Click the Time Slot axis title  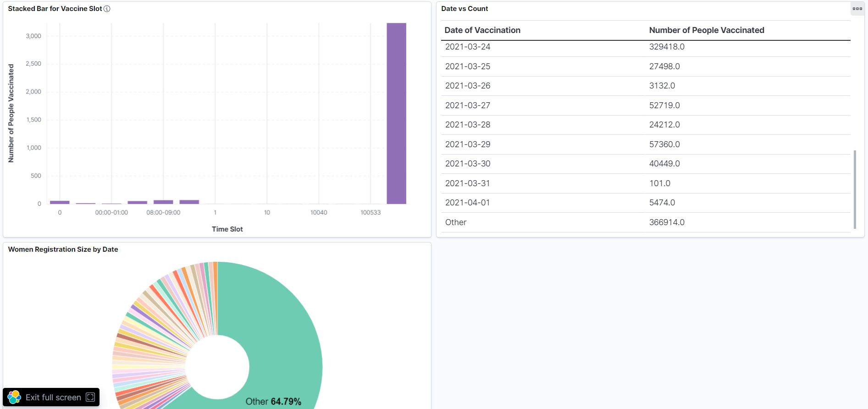(227, 229)
